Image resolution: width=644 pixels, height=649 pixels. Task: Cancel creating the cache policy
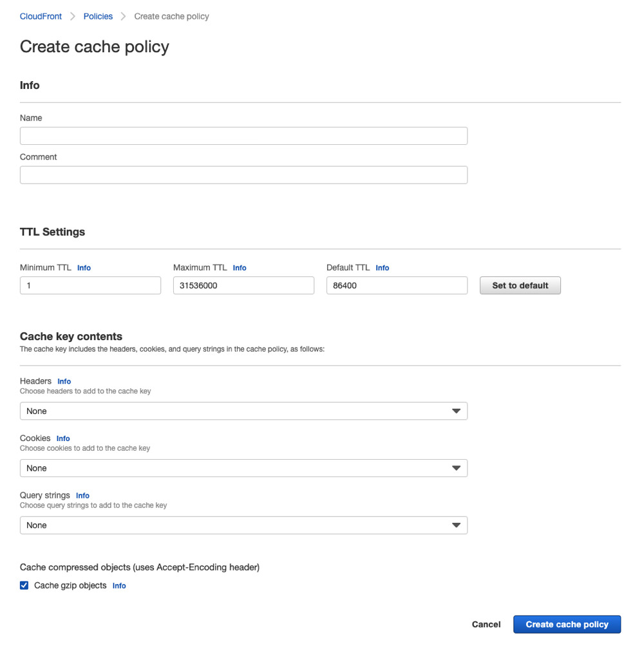486,624
